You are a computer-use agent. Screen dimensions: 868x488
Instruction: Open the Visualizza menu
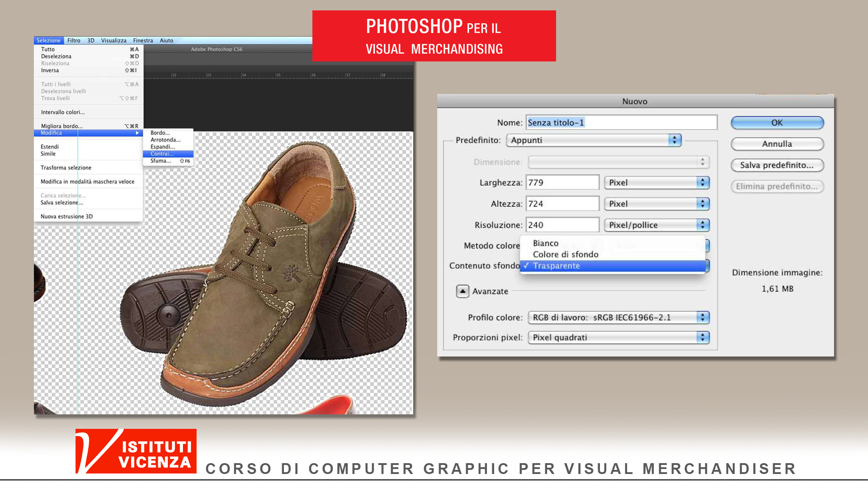pyautogui.click(x=113, y=40)
